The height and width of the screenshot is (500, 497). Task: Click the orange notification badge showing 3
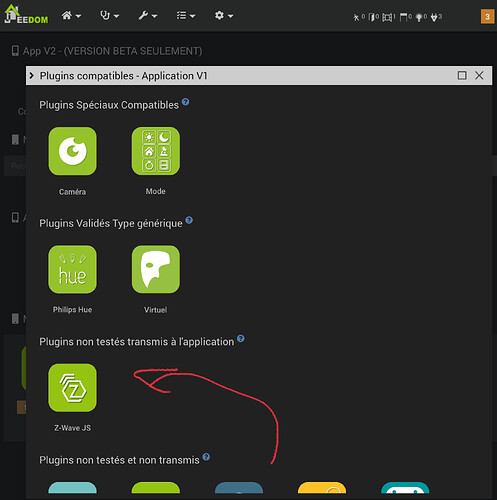point(487,17)
